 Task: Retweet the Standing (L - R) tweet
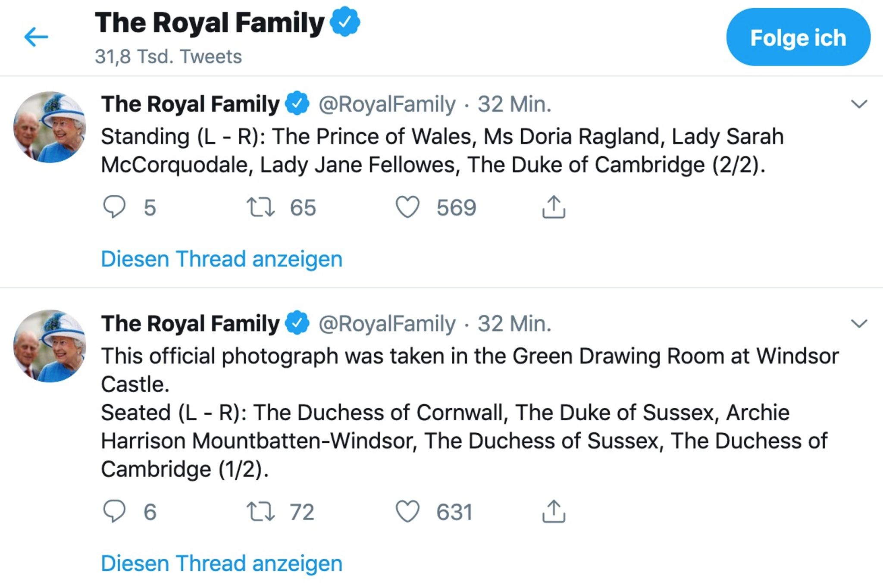pos(260,207)
